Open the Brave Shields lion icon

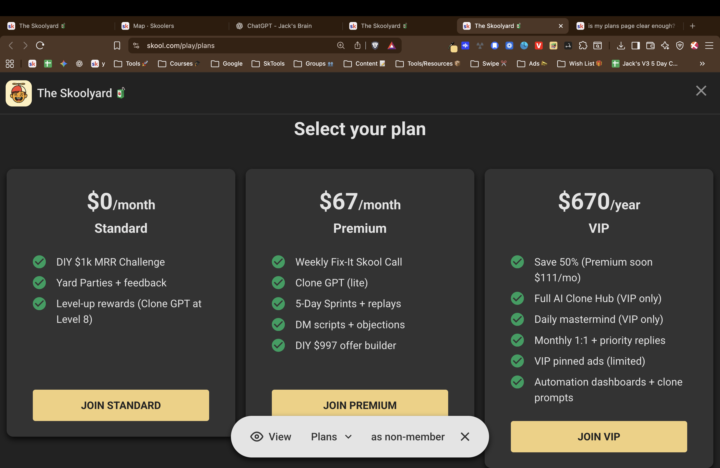375,45
